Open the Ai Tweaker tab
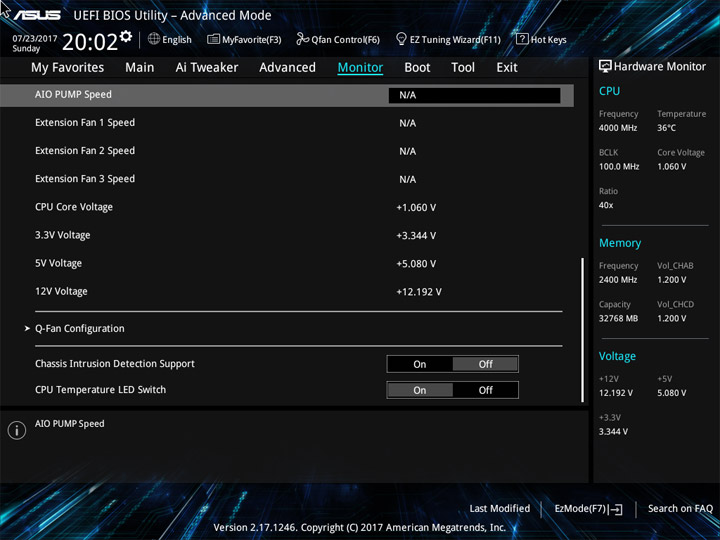 (207, 68)
